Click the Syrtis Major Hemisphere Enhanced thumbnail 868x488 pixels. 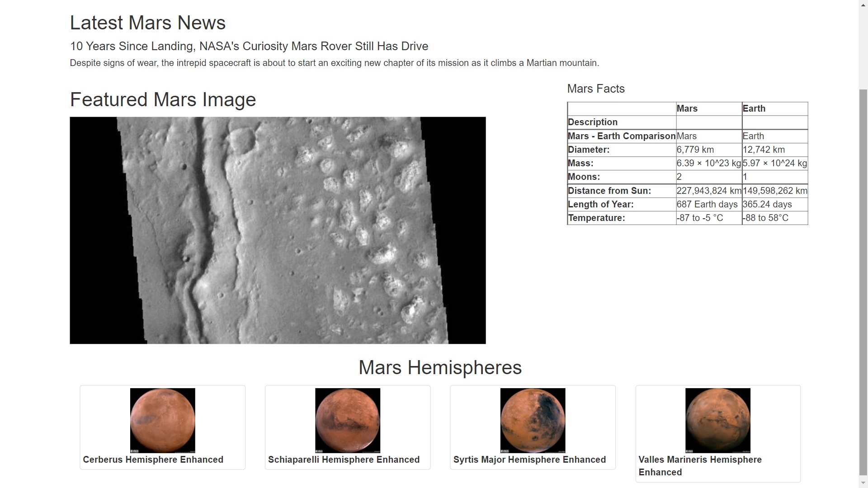533,420
